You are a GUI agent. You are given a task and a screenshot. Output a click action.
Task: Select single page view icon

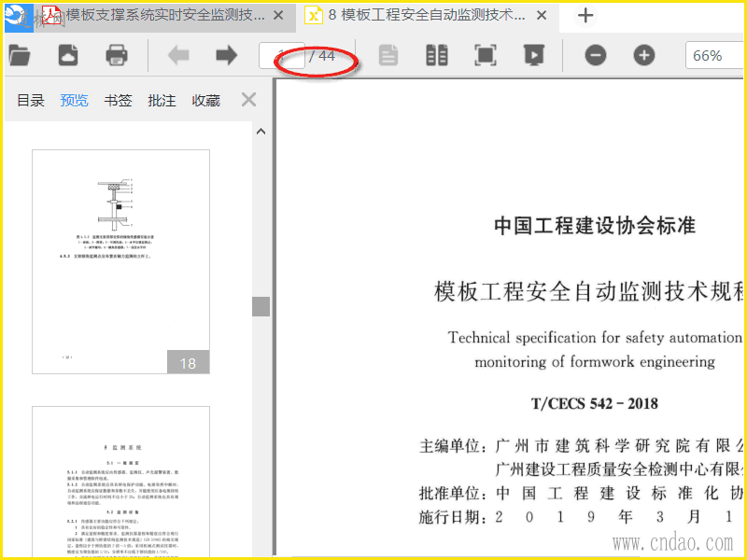[x=388, y=55]
